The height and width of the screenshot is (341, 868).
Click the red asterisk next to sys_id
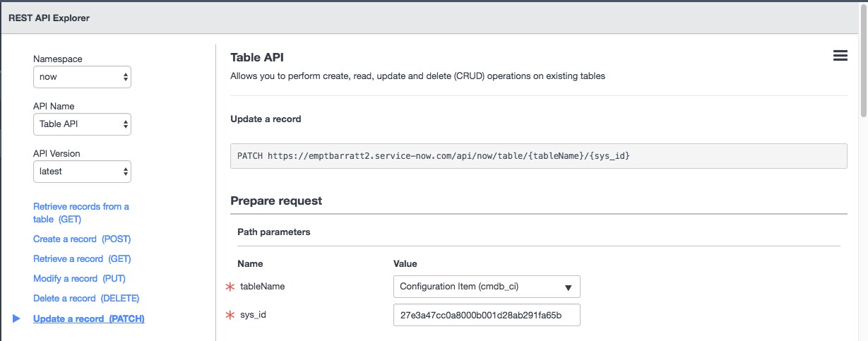[x=229, y=315]
